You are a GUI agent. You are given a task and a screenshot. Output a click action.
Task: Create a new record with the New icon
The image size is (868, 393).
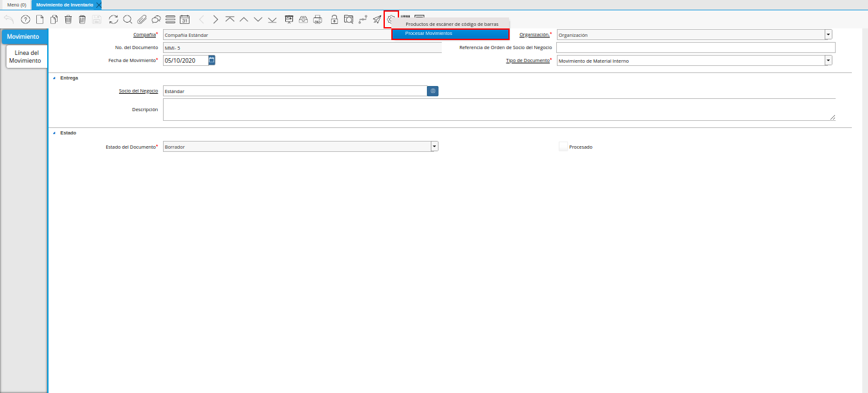[40, 19]
